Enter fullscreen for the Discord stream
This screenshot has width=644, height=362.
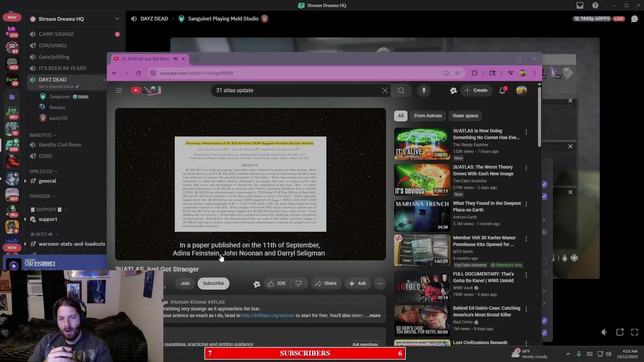point(634,332)
